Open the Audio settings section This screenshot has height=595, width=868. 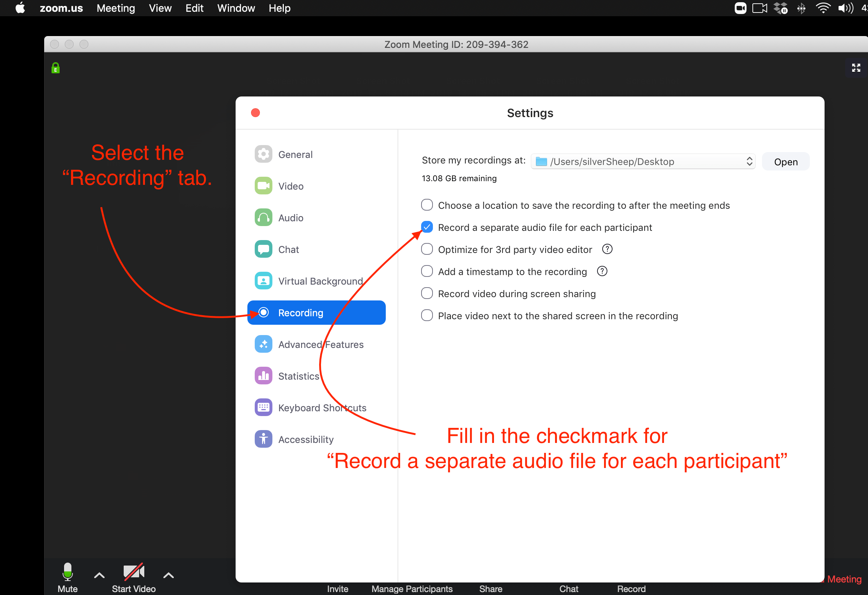tap(290, 217)
